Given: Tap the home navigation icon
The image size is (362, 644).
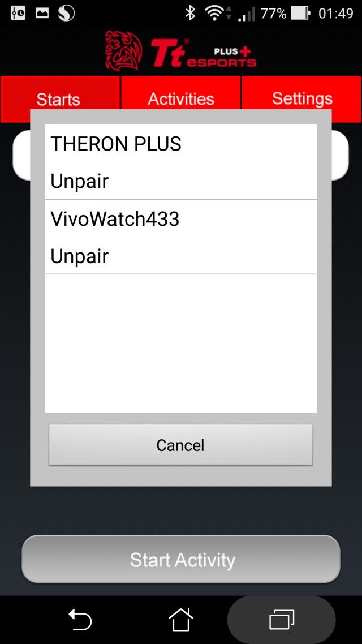Looking at the screenshot, I should (180, 619).
